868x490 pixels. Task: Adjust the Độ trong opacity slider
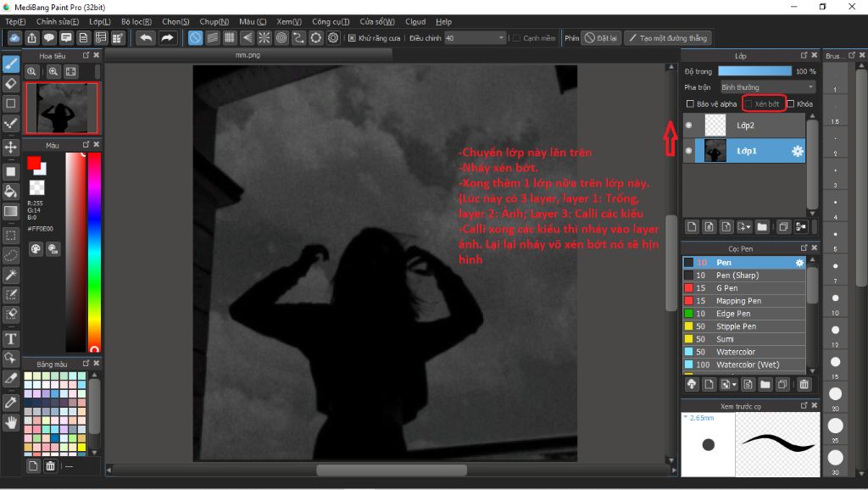[754, 71]
